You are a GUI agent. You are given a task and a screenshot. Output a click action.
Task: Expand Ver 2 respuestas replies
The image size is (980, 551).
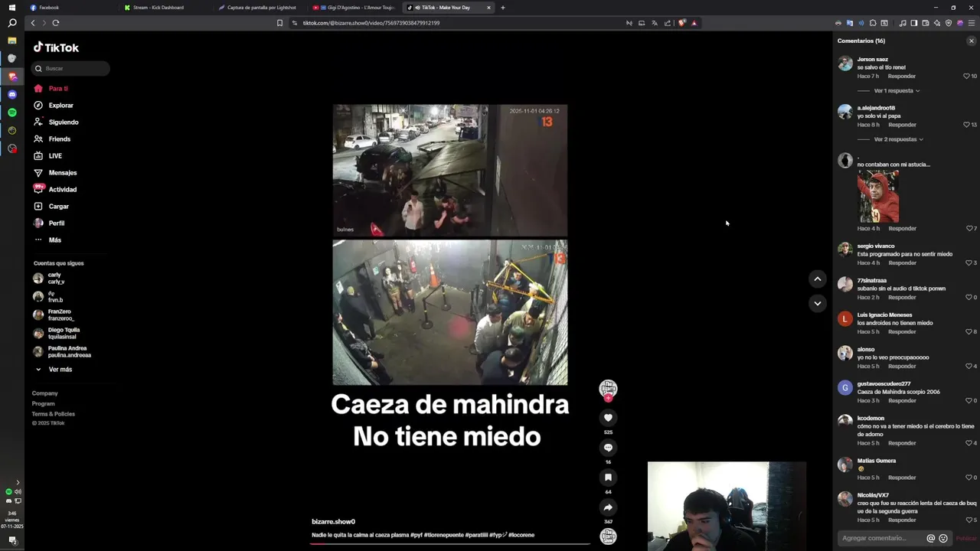coord(899,139)
